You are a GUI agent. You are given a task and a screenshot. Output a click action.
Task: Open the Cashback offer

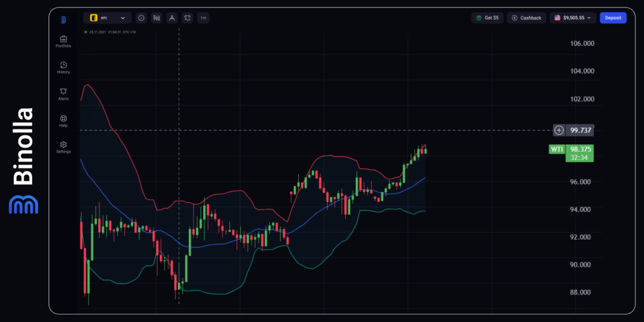pyautogui.click(x=526, y=18)
